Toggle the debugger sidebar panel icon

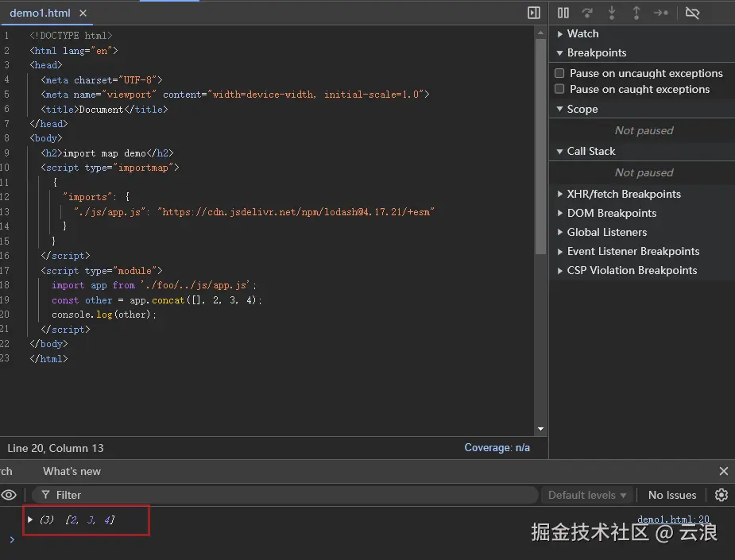coord(533,13)
